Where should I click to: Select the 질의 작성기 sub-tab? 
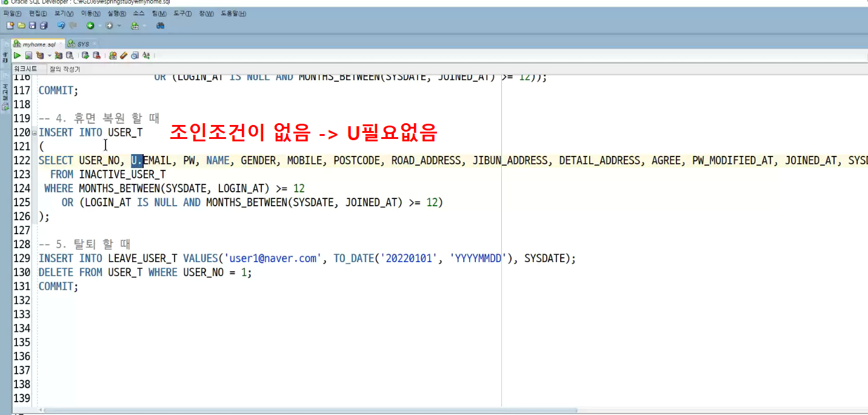pos(65,69)
